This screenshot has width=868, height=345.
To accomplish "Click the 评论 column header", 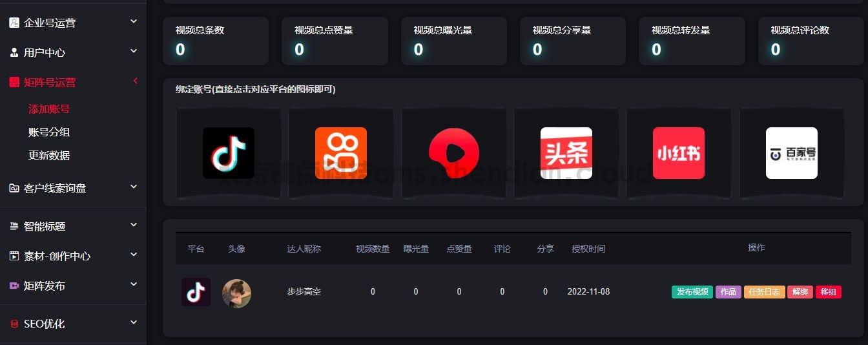I will coord(502,249).
